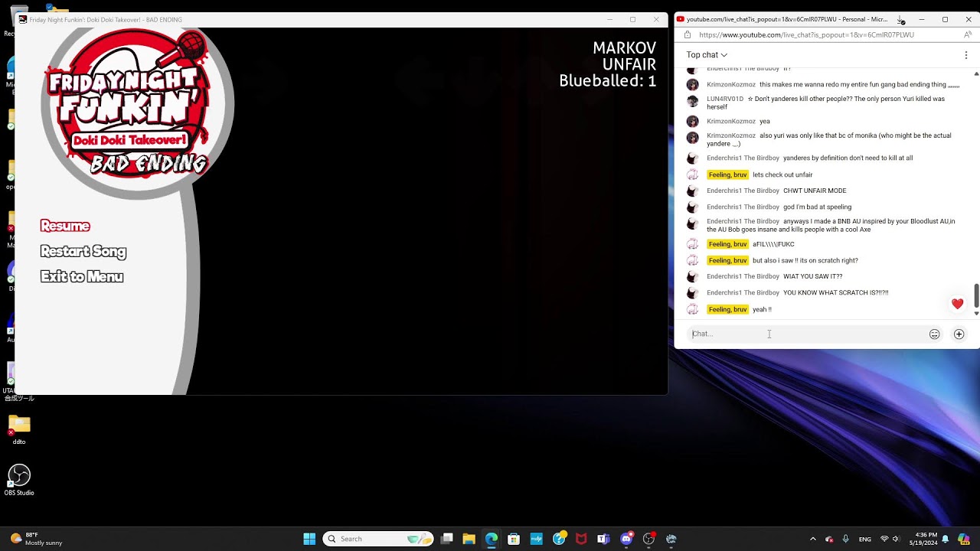This screenshot has height=551, width=980.
Task: Click KrimzonKozmoz avatar beside 'yea' message
Action: pyautogui.click(x=692, y=121)
